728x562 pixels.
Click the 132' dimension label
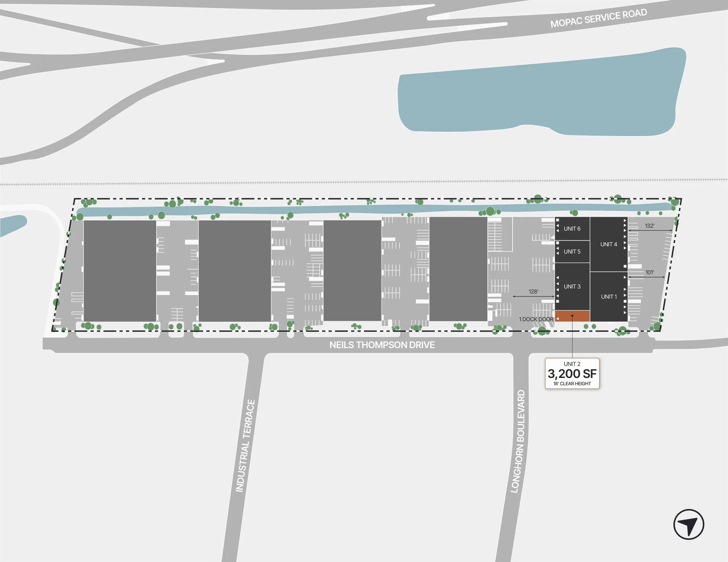(649, 226)
